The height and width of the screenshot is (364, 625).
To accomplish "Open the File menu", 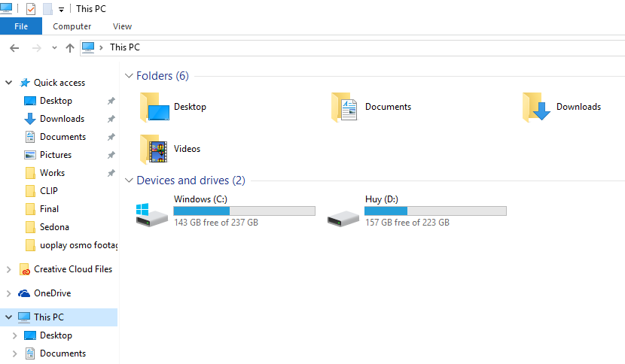I will click(x=21, y=26).
